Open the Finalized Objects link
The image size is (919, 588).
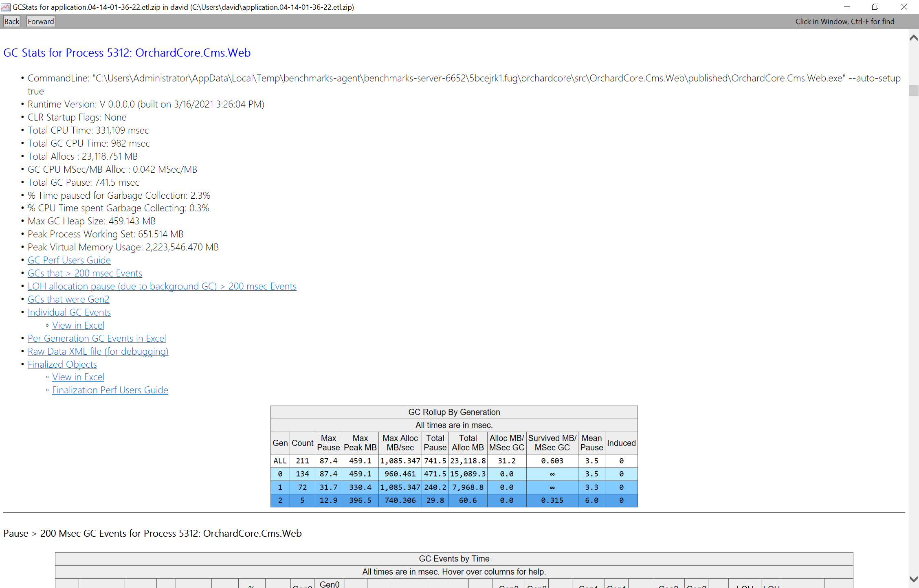click(62, 364)
